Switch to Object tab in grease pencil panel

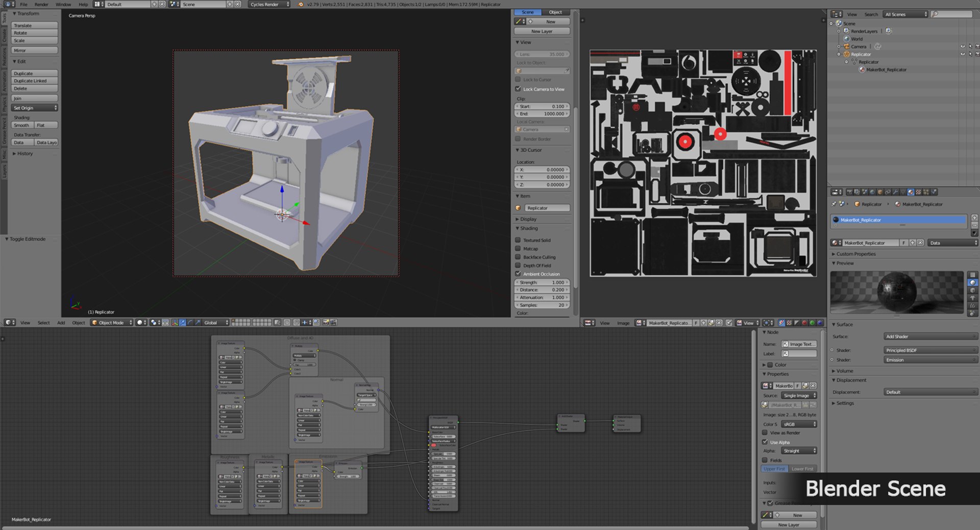tap(555, 12)
